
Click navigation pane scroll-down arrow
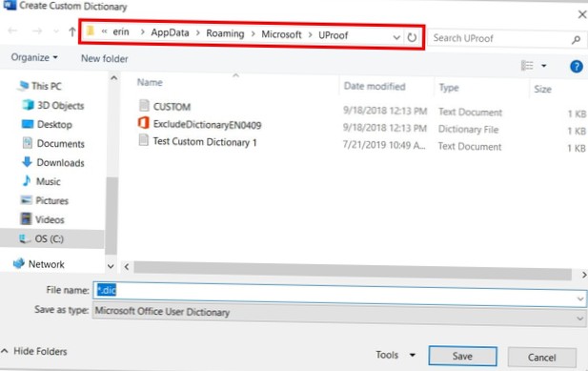(x=111, y=266)
